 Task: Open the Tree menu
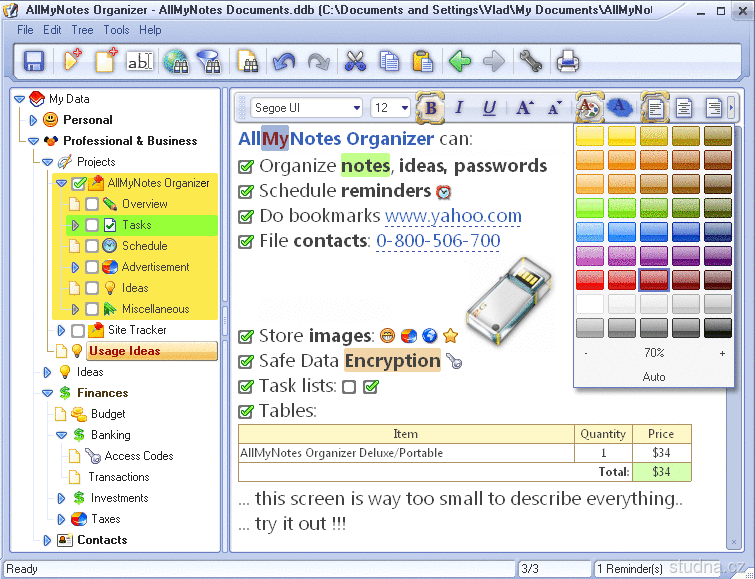[82, 30]
